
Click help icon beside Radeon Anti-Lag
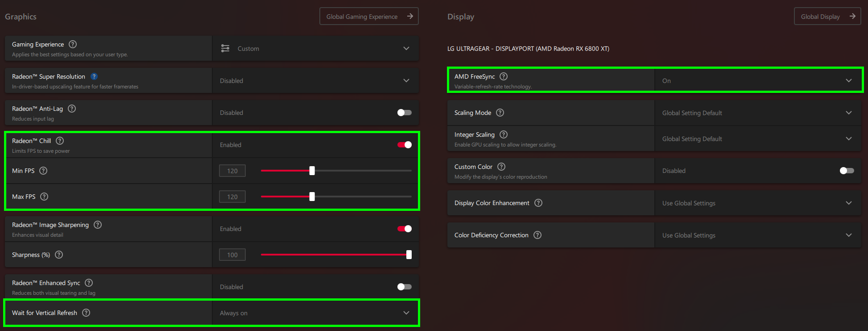72,109
